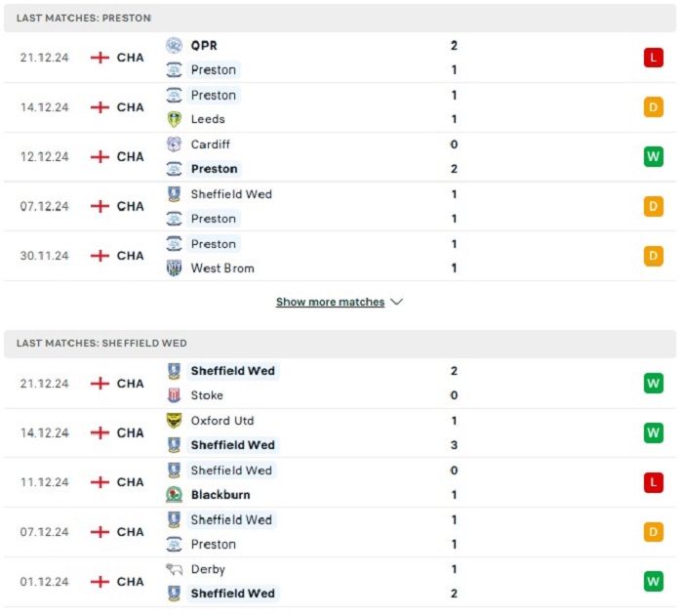Click the Oxford Utd club crest icon

click(174, 420)
